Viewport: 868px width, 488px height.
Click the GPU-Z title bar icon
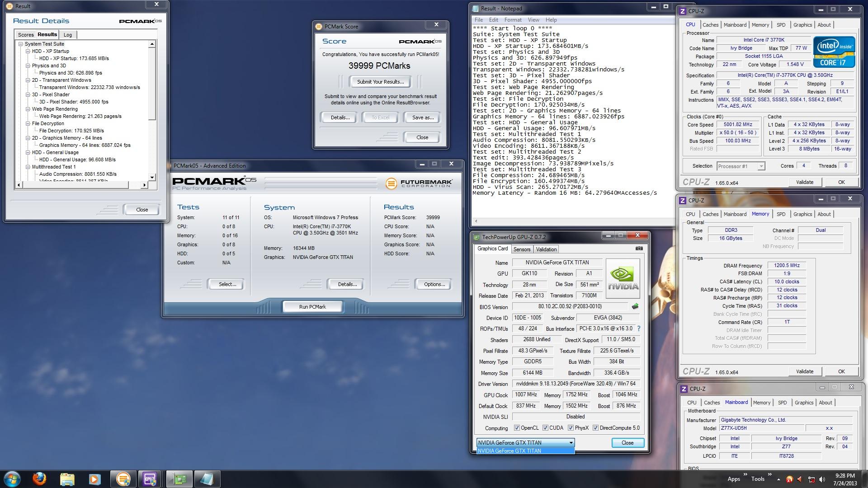476,237
